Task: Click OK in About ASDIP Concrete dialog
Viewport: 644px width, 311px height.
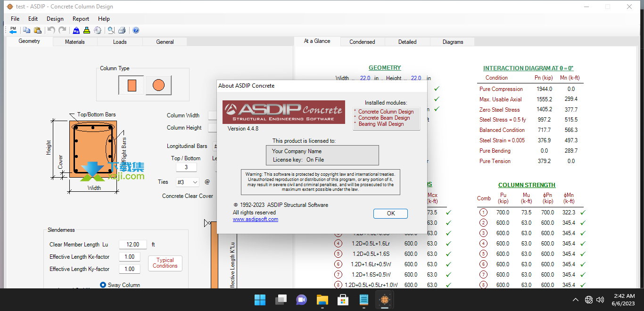Action: pos(391,213)
